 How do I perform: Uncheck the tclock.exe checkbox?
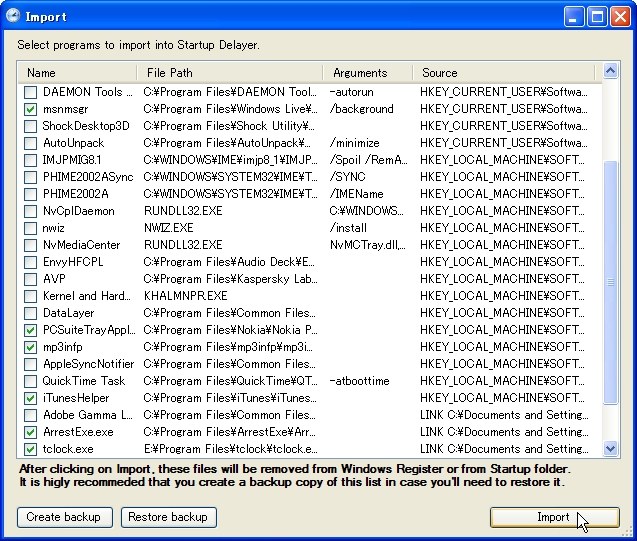pos(30,449)
